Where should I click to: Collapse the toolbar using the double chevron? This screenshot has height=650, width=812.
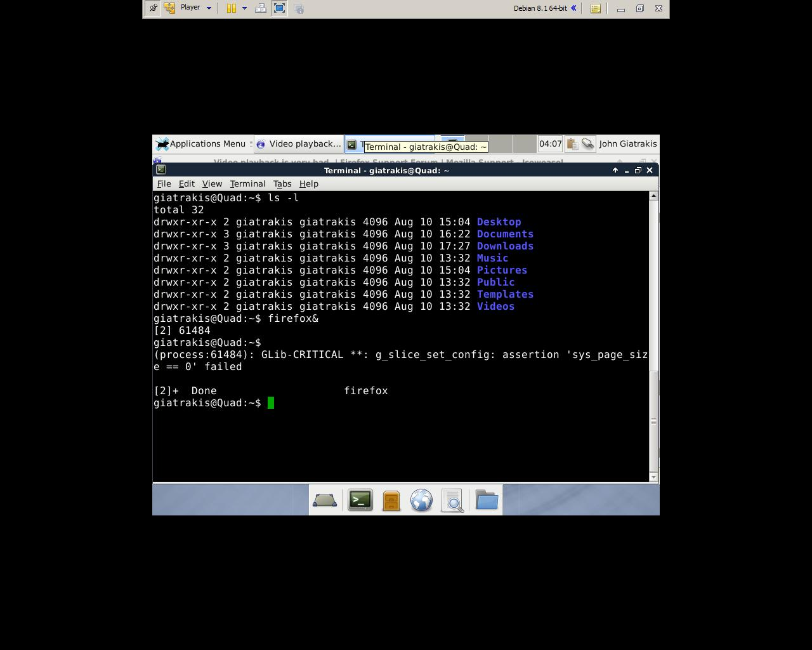(x=573, y=8)
